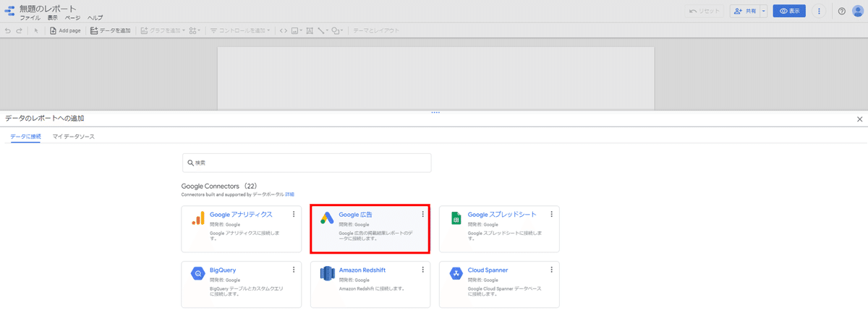Select the Amazon Redshift connector card

point(370,284)
